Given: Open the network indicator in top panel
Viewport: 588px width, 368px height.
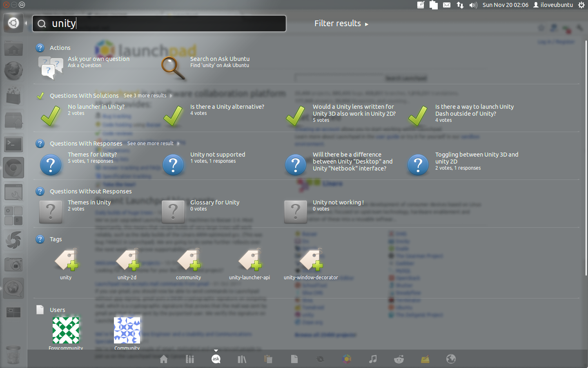Looking at the screenshot, I should tap(460, 5).
